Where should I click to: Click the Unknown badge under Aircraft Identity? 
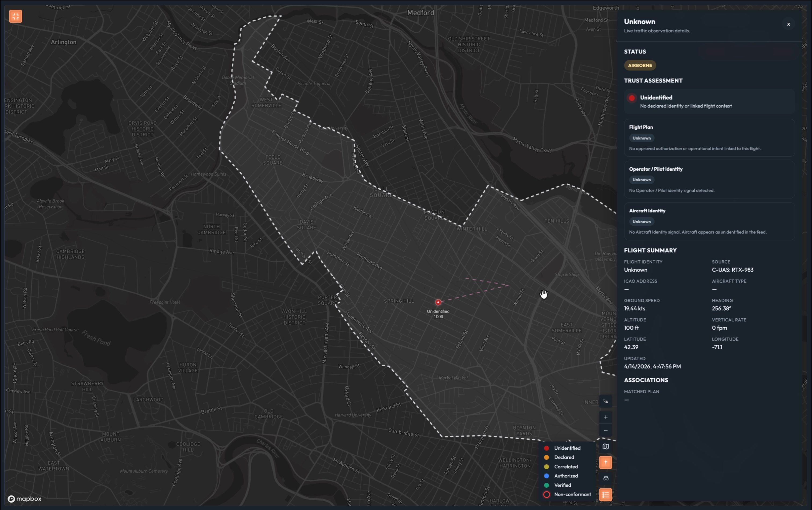(x=641, y=222)
